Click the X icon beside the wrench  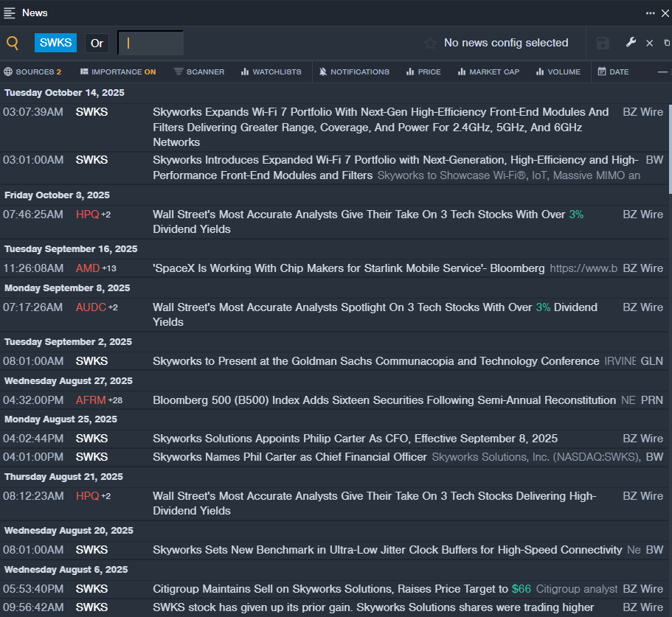coord(649,43)
